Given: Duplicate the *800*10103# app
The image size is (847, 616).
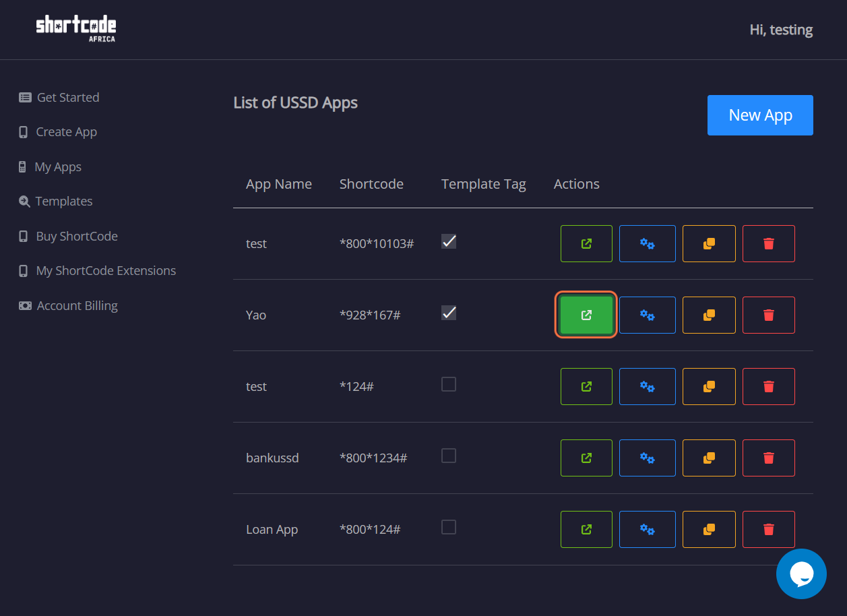Looking at the screenshot, I should (709, 243).
